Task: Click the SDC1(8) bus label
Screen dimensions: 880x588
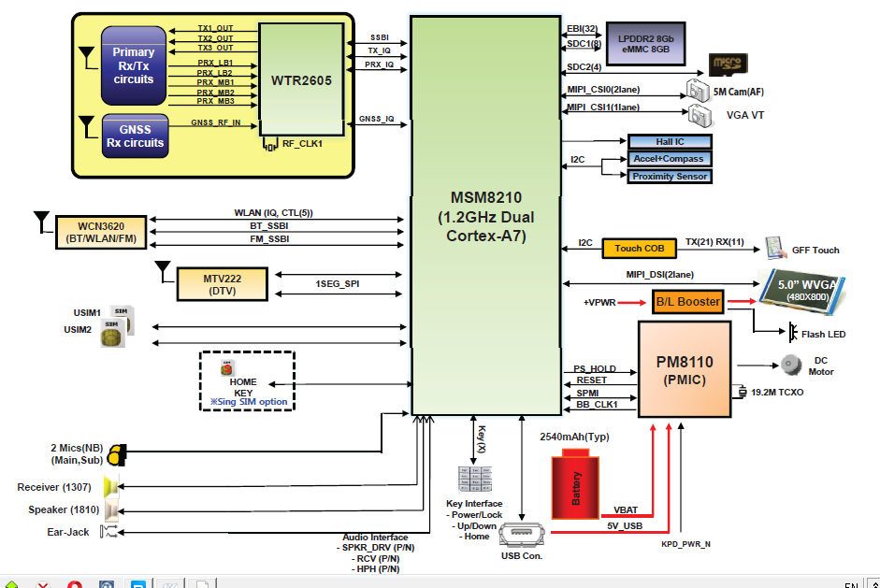Action: [x=584, y=43]
